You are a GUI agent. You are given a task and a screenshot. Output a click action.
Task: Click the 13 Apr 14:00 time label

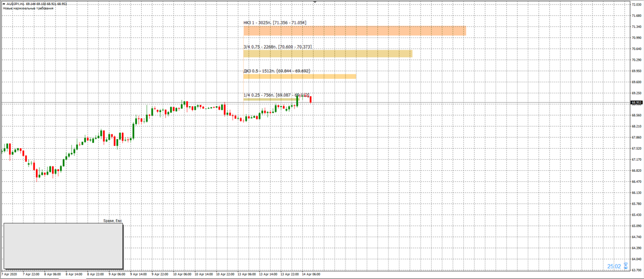[x=268, y=275]
